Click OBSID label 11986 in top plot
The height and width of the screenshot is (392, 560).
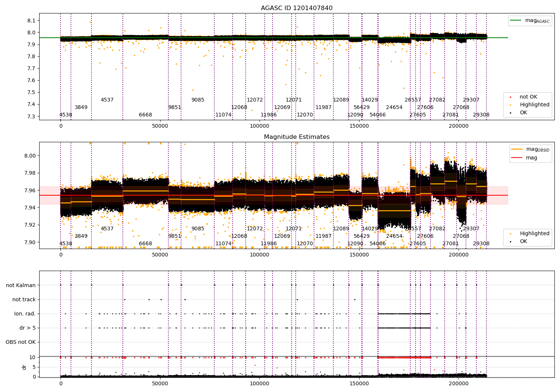(269, 115)
